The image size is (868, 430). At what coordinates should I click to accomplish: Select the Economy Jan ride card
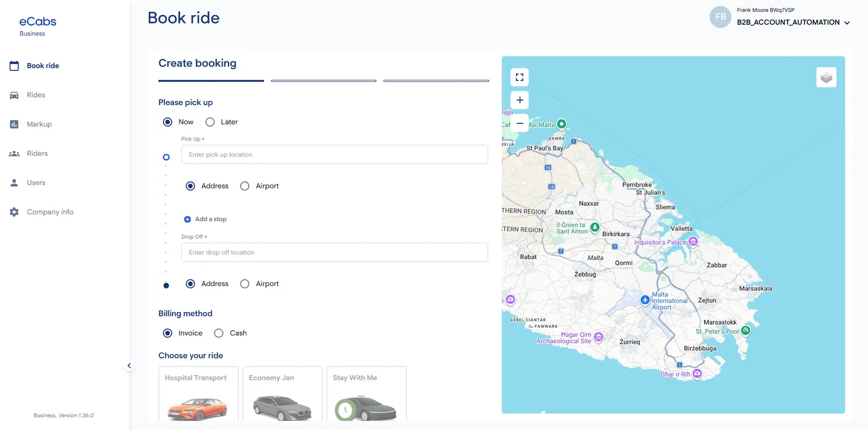click(283, 394)
